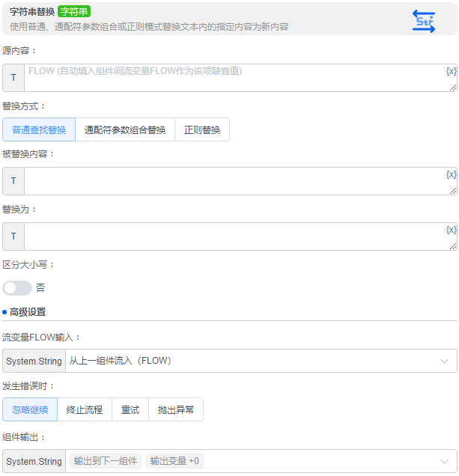
Task: Select 通配符参数组合替换 replace mode
Action: pyautogui.click(x=125, y=129)
